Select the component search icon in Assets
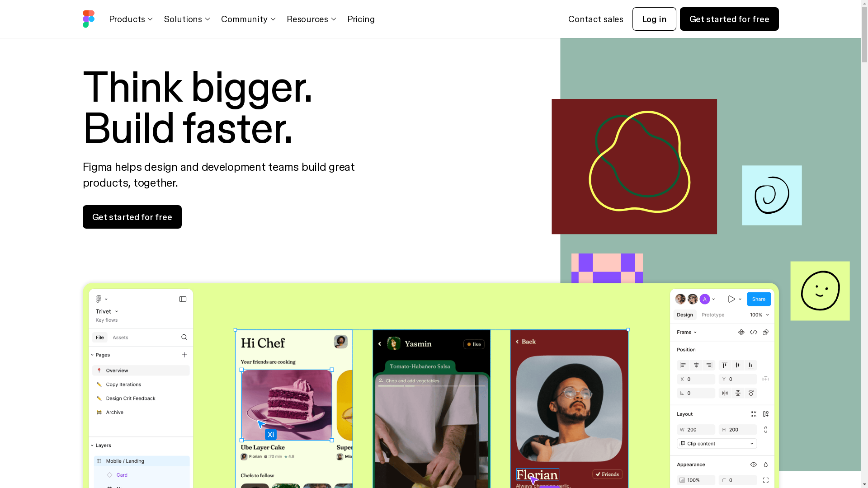The image size is (868, 488). 184,337
